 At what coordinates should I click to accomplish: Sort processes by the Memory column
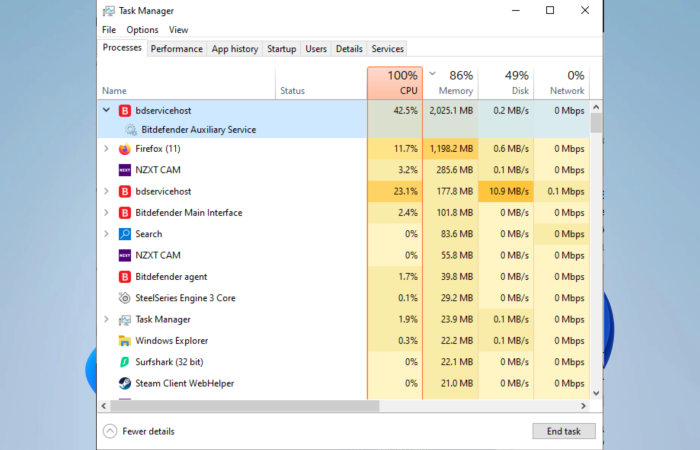point(450,83)
